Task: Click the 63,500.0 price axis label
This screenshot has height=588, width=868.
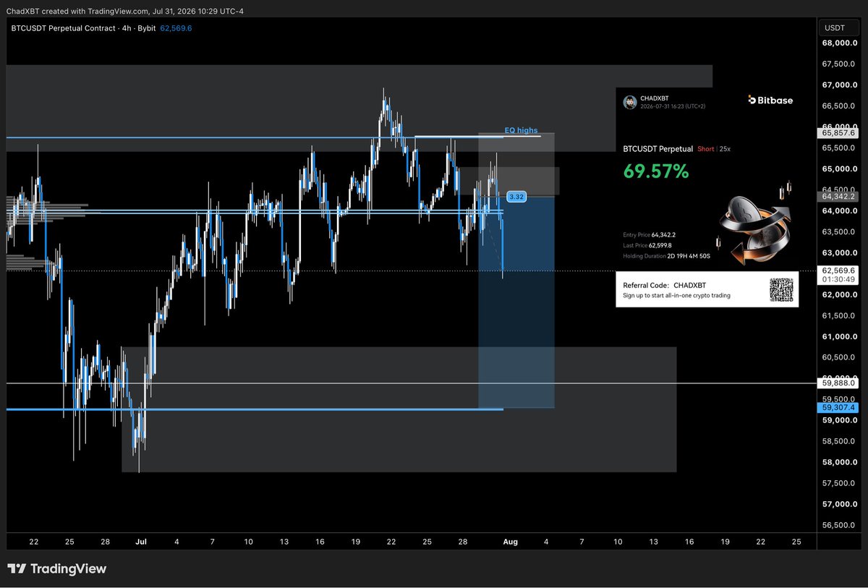Action: pos(840,232)
